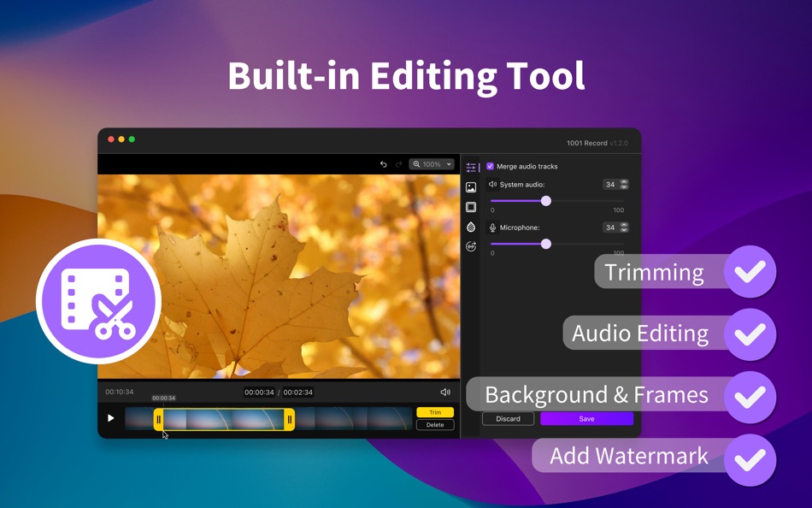Open the bottom sidebar icon below the watermark

pyautogui.click(x=471, y=246)
